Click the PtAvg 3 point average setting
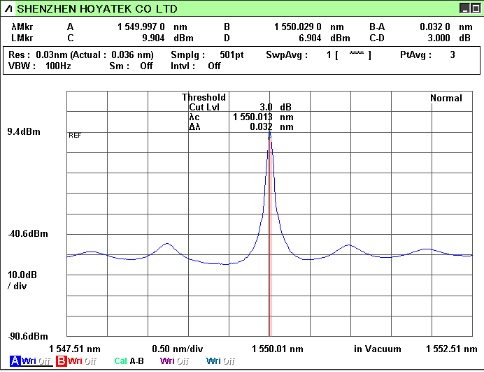 point(428,55)
